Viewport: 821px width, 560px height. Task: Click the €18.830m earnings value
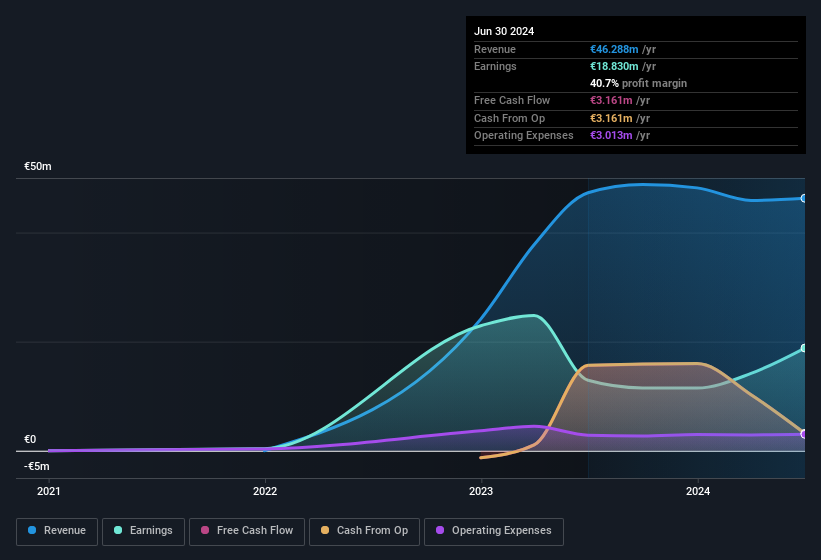coord(614,66)
